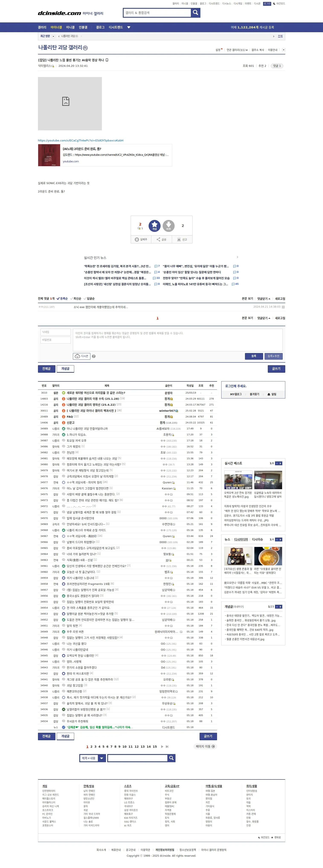Click the comment text area
The image size is (323, 868).
[178, 340]
